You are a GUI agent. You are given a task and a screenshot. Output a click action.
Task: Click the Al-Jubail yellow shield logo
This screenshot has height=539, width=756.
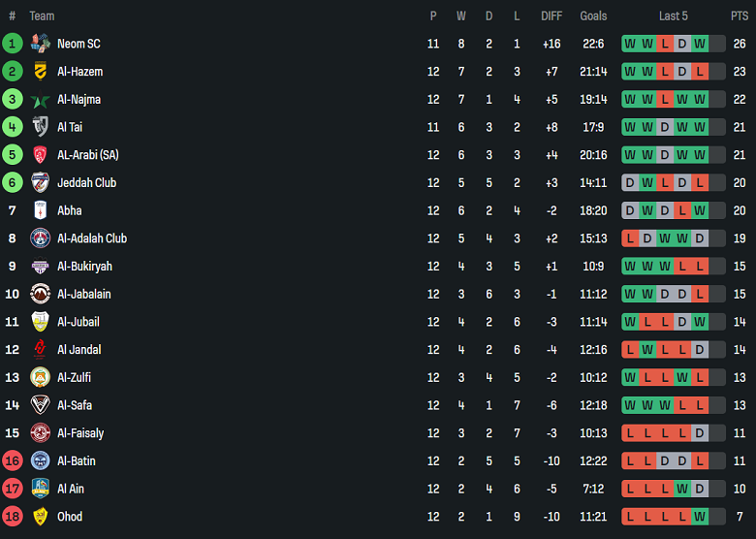pos(40,322)
